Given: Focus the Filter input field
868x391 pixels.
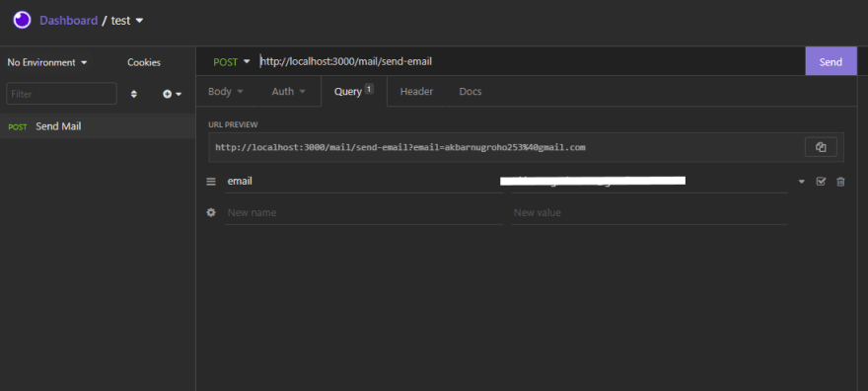Looking at the screenshot, I should click(x=61, y=94).
